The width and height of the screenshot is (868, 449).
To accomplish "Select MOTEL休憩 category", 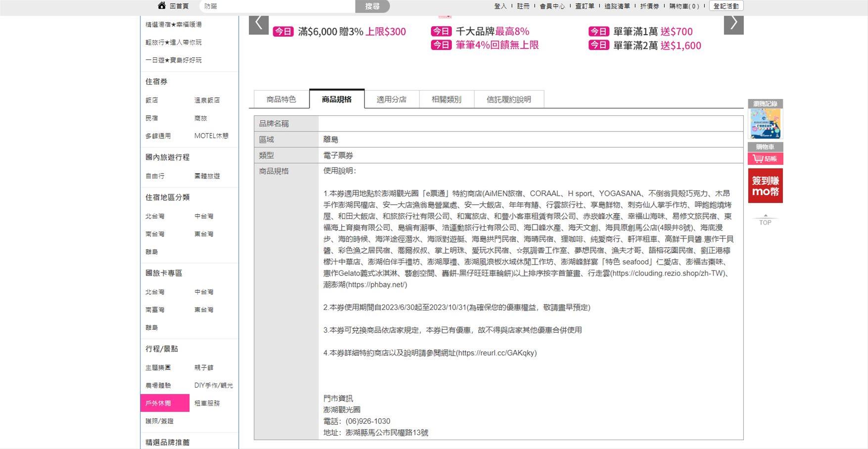I will [211, 135].
